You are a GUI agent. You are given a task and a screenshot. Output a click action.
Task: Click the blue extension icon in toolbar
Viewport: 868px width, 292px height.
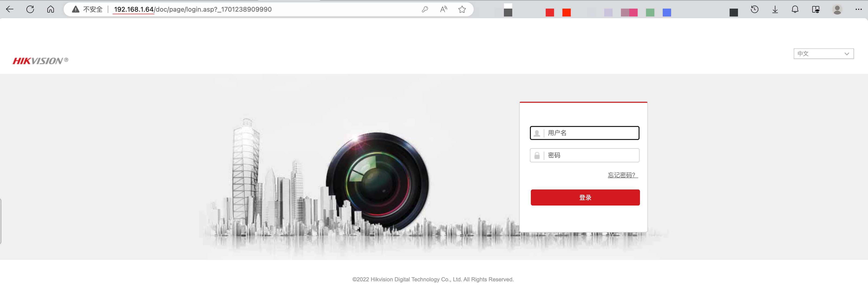[x=667, y=13]
